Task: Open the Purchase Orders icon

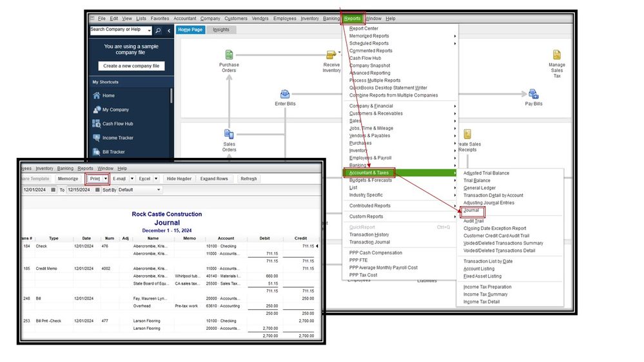Action: (229, 55)
